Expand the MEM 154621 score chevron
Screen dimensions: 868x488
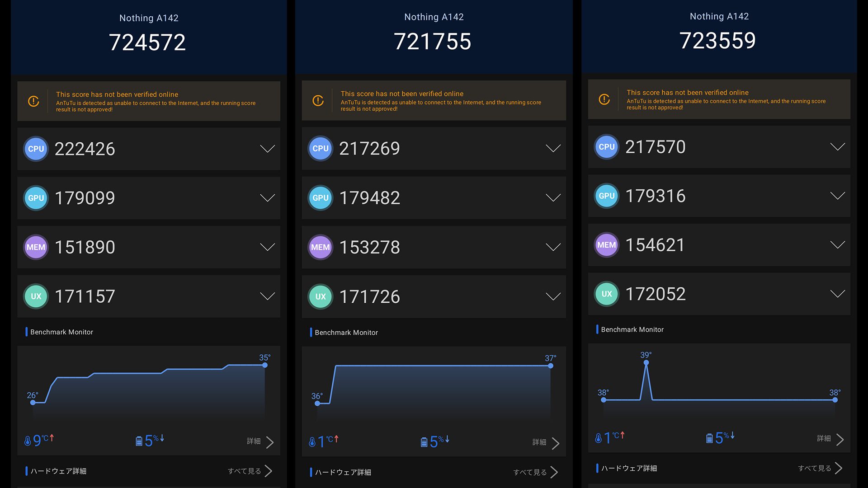pyautogui.click(x=837, y=245)
